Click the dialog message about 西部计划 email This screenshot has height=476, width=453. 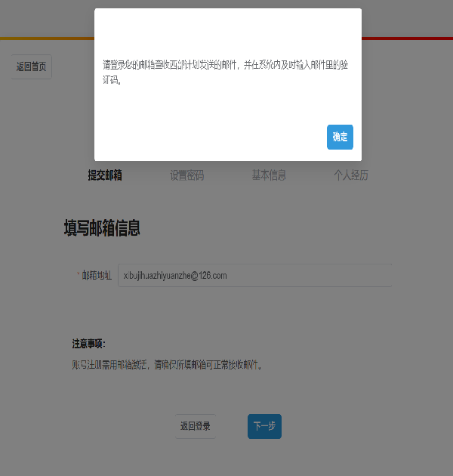[225, 65]
